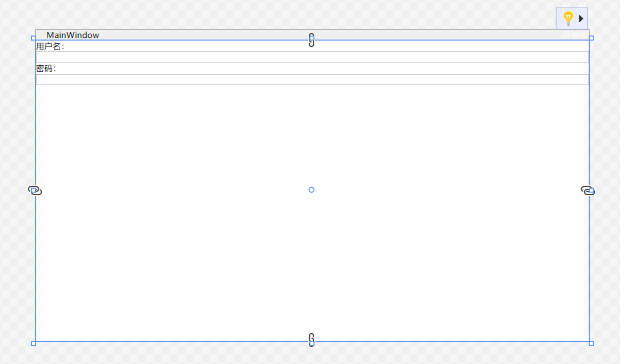Click the center circle handle of the grid
The image size is (620, 364).
pyautogui.click(x=311, y=190)
